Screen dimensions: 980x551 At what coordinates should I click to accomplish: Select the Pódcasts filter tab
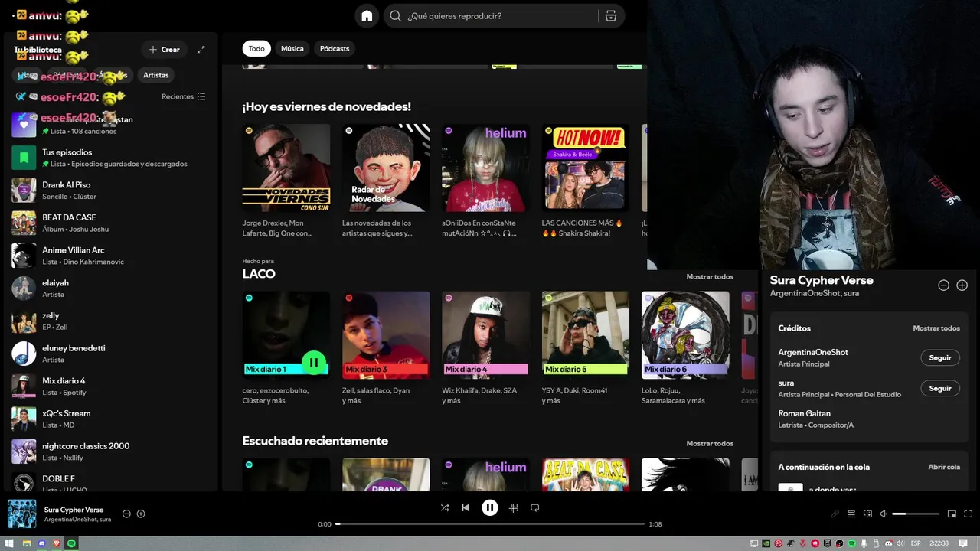(x=335, y=48)
